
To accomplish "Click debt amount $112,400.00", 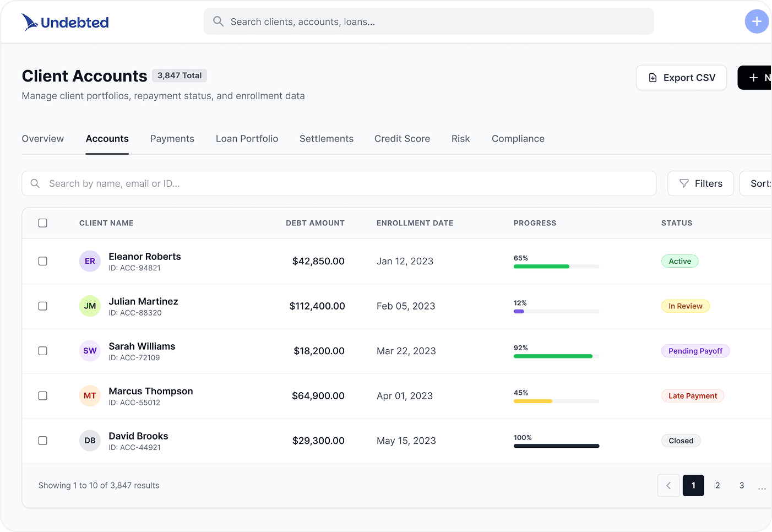I will 317,306.
